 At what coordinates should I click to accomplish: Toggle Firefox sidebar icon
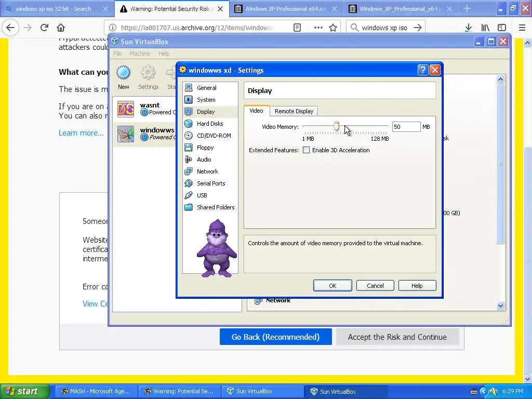[x=502, y=28]
